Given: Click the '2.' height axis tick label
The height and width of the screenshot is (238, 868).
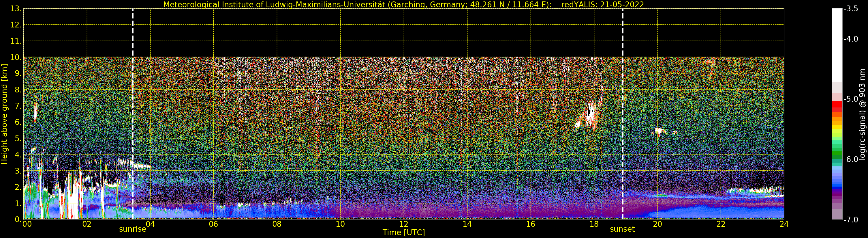Looking at the screenshot, I should [18, 187].
